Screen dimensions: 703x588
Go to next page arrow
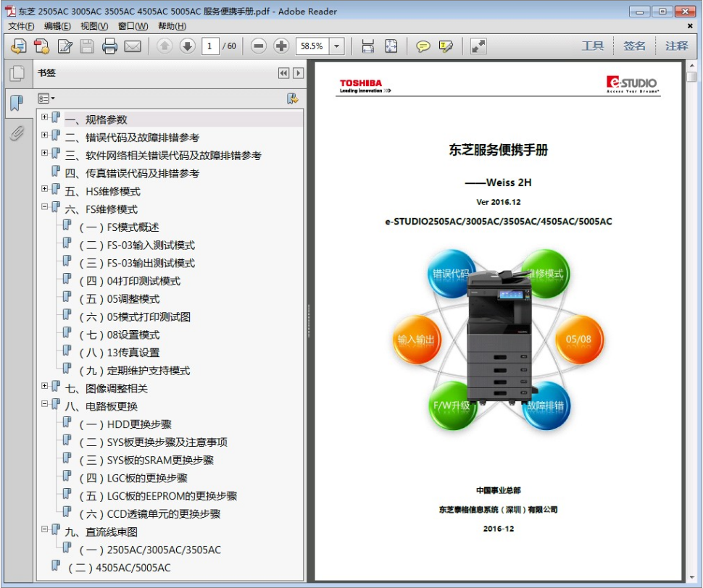[x=188, y=46]
